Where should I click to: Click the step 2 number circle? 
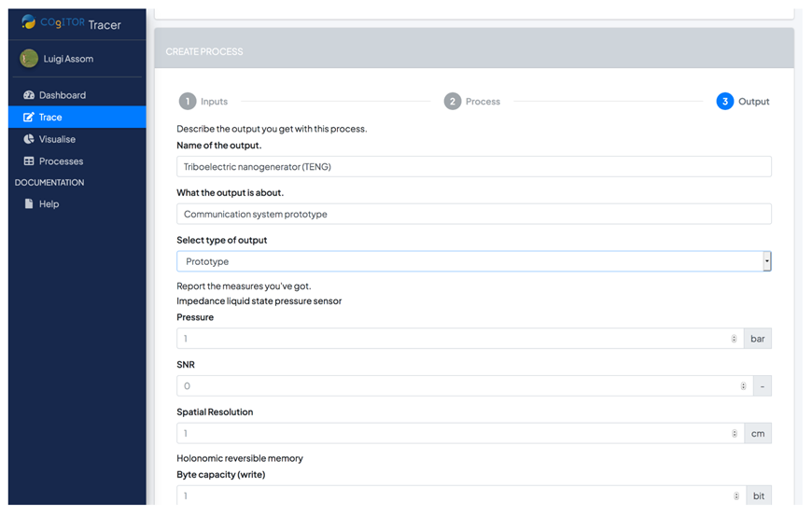point(452,102)
